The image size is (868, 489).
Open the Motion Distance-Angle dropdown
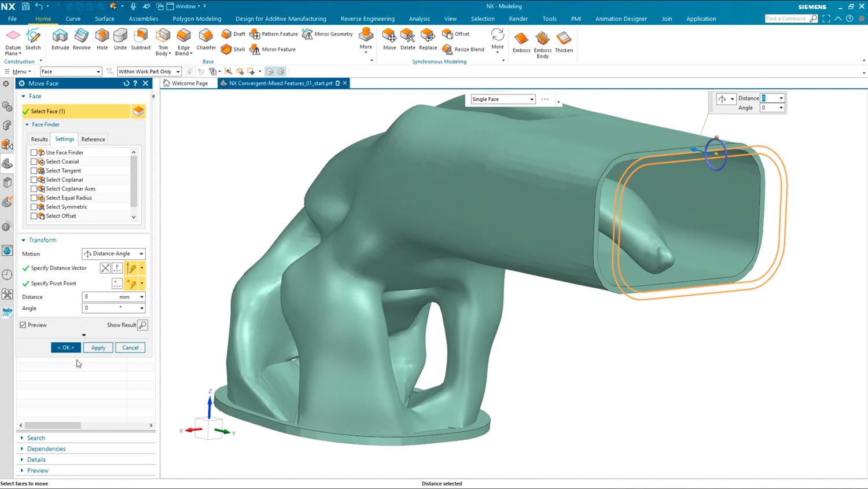113,253
